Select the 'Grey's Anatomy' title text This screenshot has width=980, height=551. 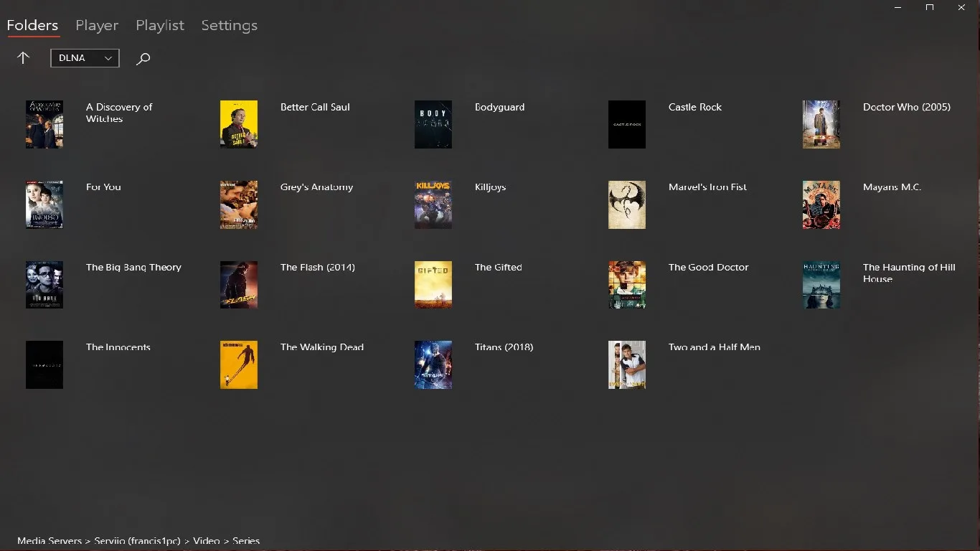(x=316, y=187)
